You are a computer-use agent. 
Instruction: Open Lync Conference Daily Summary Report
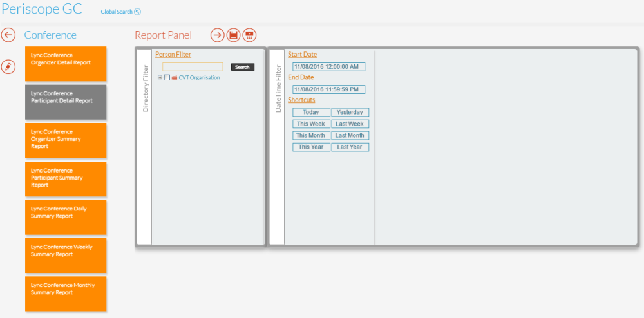[66, 217]
